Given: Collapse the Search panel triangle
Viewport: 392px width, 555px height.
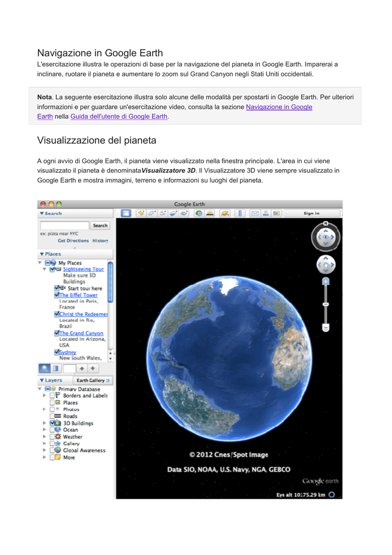Looking at the screenshot, I should [42, 214].
